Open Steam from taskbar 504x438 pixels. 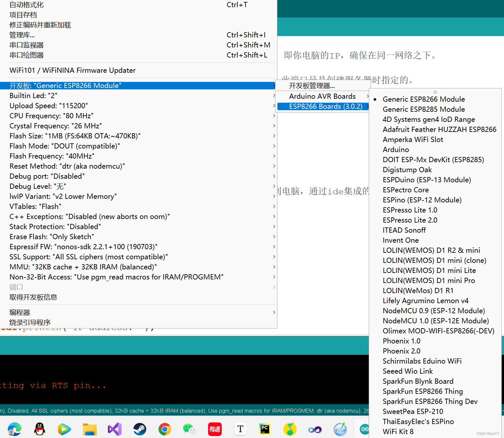[139, 429]
